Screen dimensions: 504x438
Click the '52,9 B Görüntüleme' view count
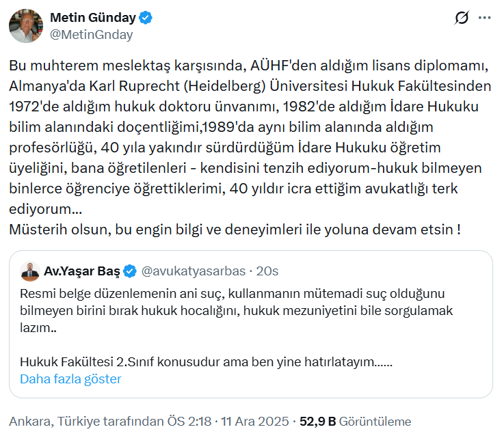click(x=356, y=421)
